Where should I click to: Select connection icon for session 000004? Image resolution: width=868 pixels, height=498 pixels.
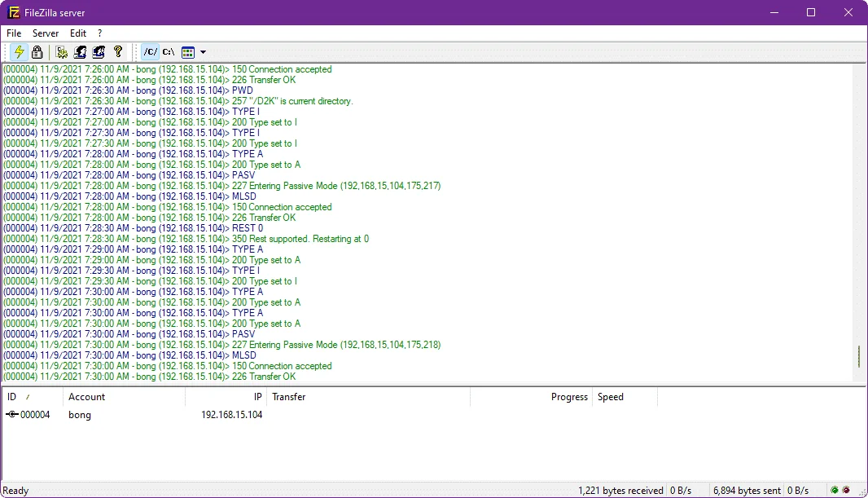12,414
